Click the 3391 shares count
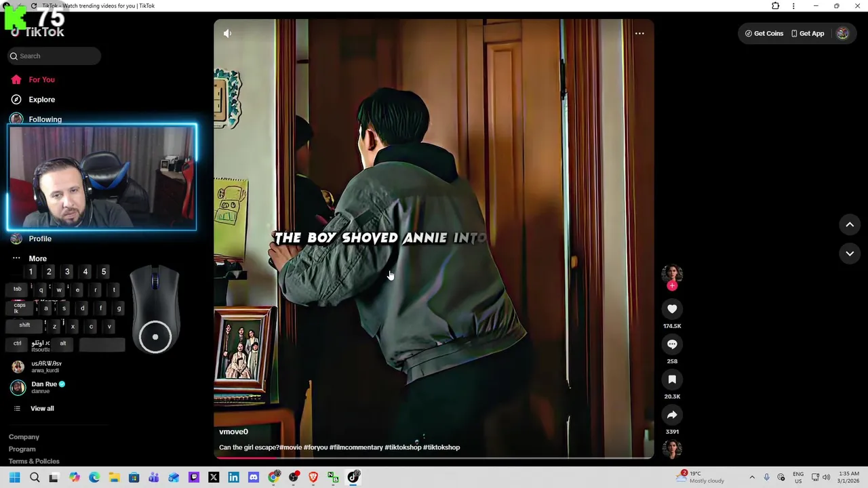 pyautogui.click(x=672, y=432)
